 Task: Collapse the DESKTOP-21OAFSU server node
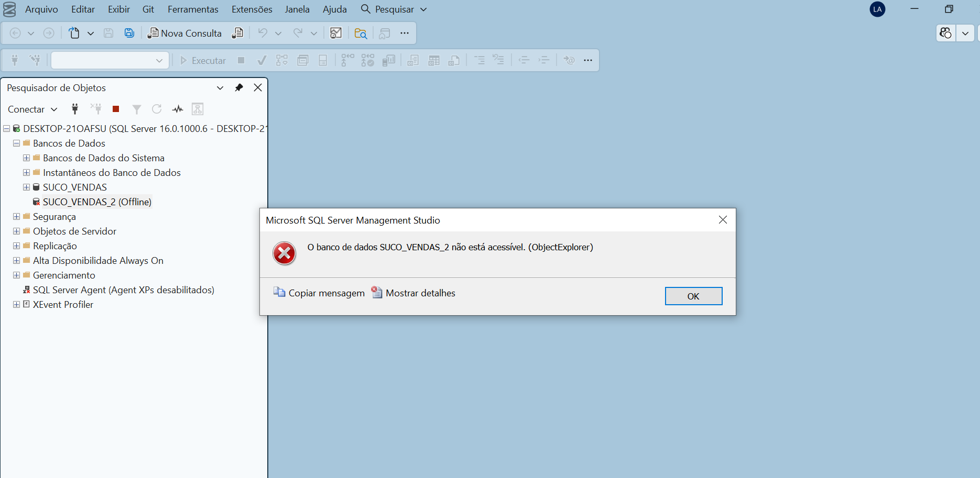[x=6, y=128]
